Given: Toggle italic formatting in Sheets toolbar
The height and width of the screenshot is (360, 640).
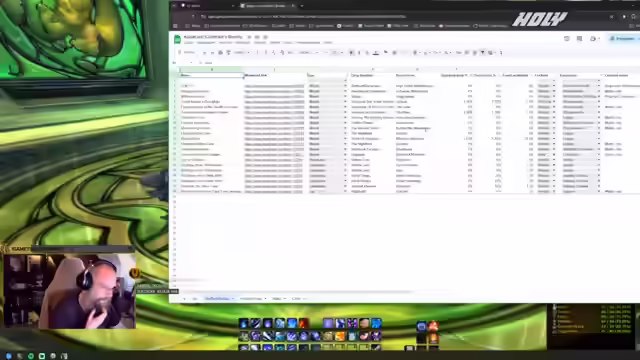Looking at the screenshot, I should point(359,53).
